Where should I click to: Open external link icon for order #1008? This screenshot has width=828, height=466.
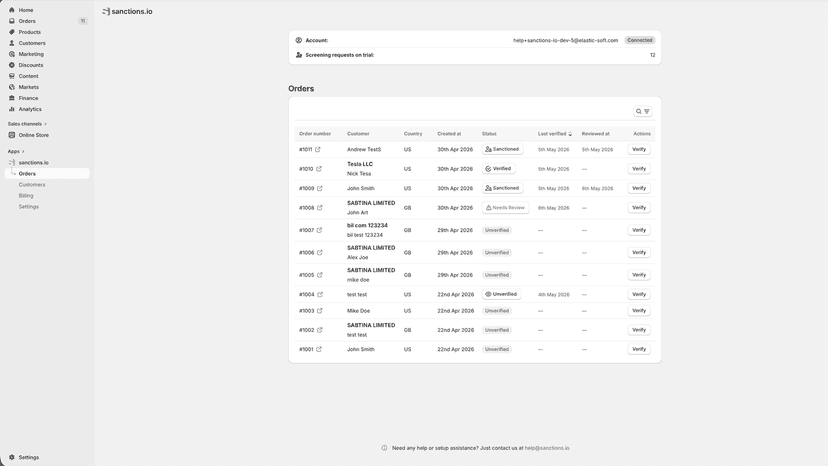tap(319, 208)
